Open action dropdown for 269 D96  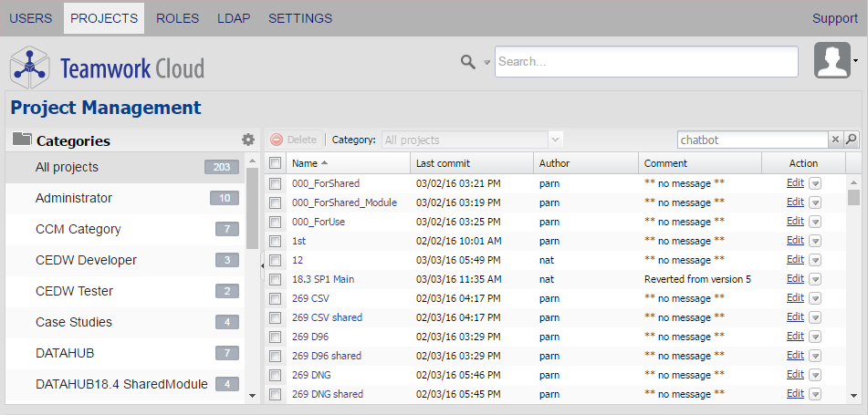pos(815,337)
